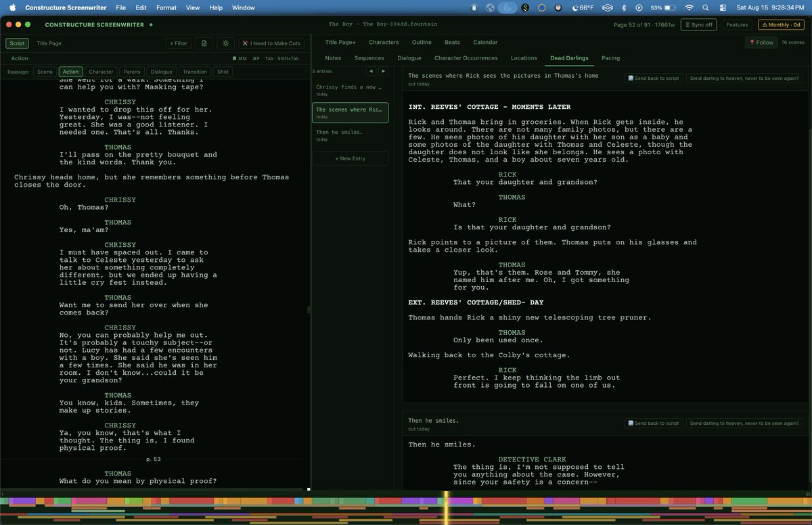Reassign element to Character
This screenshot has width=812, height=525.
[x=101, y=72]
